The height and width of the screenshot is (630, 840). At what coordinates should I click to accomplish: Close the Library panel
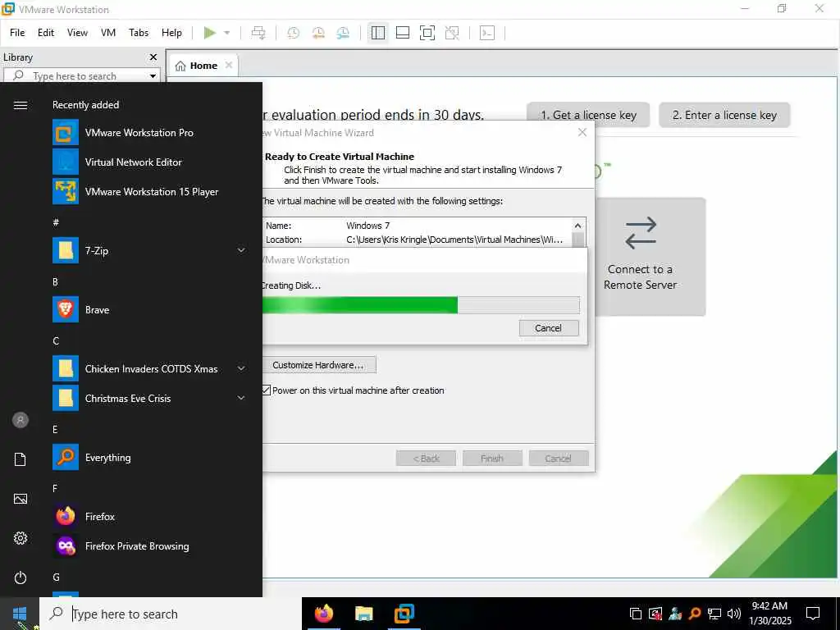pos(153,57)
